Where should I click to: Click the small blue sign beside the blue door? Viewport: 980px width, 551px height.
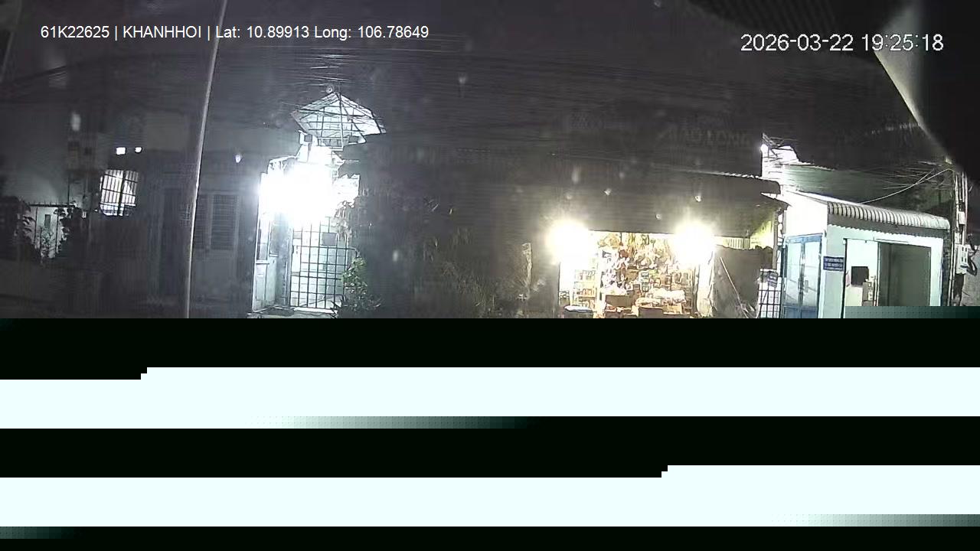(833, 264)
